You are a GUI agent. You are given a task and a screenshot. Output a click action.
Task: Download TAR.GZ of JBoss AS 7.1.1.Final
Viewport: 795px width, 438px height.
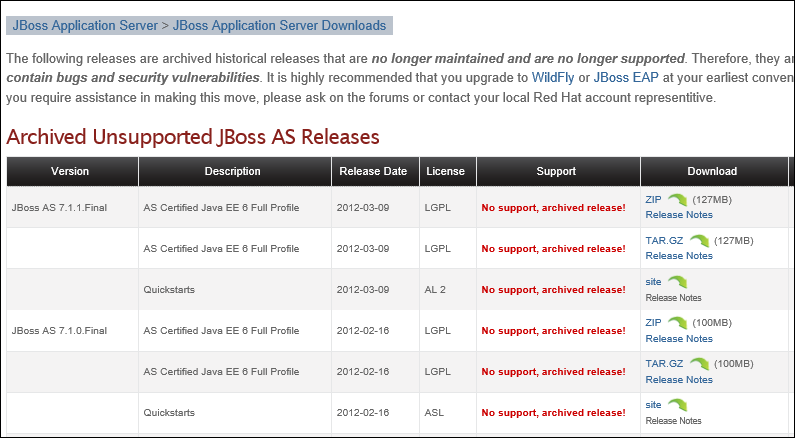[x=664, y=241]
